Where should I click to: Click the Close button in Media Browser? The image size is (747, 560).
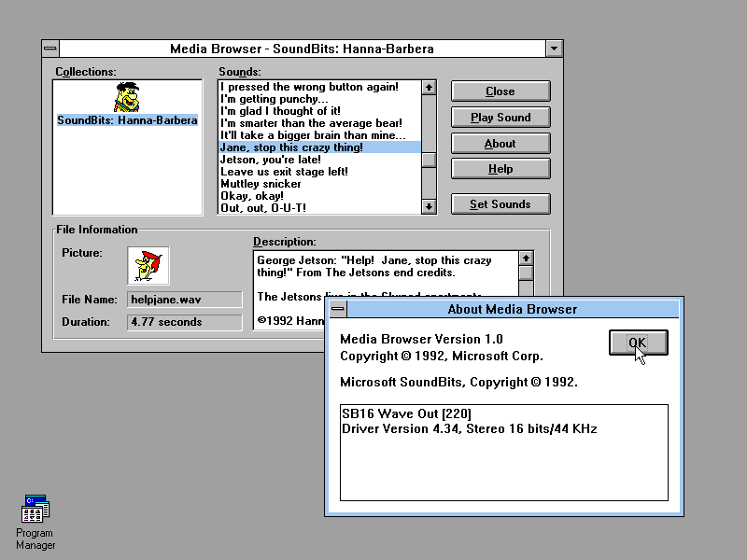click(x=500, y=91)
